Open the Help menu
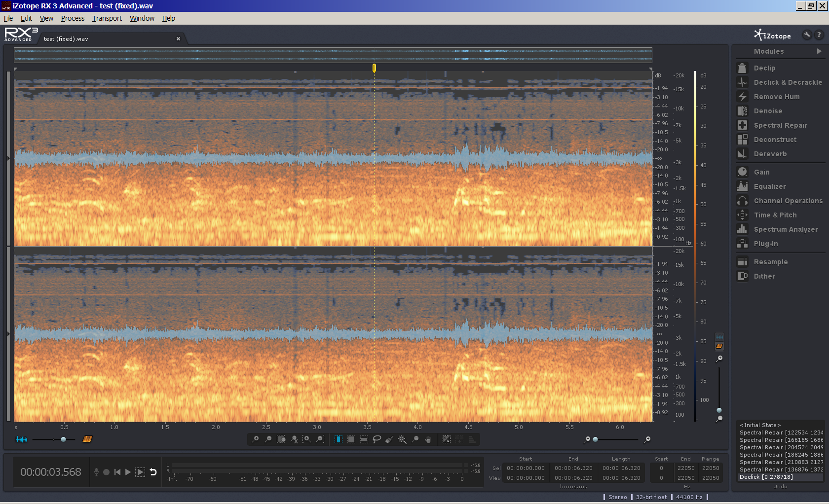Image resolution: width=829 pixels, height=504 pixels. pos(169,18)
